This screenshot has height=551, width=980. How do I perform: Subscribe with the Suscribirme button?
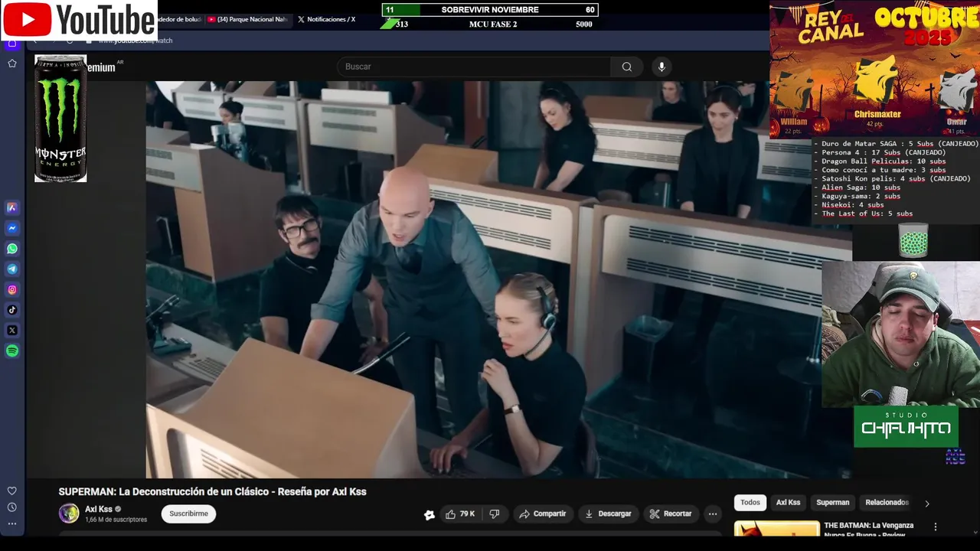(x=188, y=514)
